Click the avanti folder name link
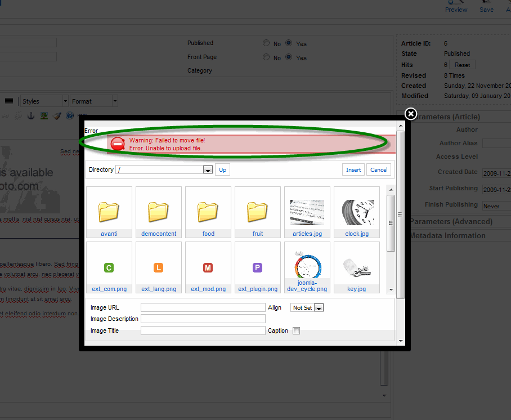The height and width of the screenshot is (420, 511). pyautogui.click(x=109, y=234)
